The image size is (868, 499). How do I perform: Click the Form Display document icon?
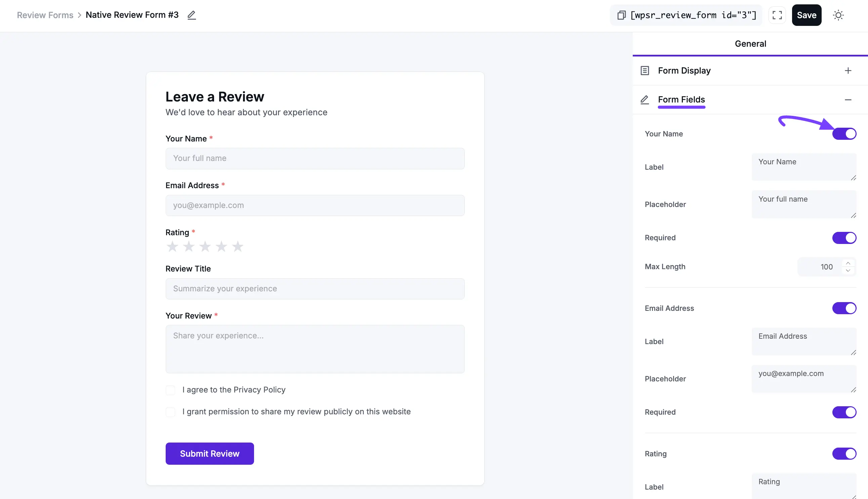coord(645,70)
